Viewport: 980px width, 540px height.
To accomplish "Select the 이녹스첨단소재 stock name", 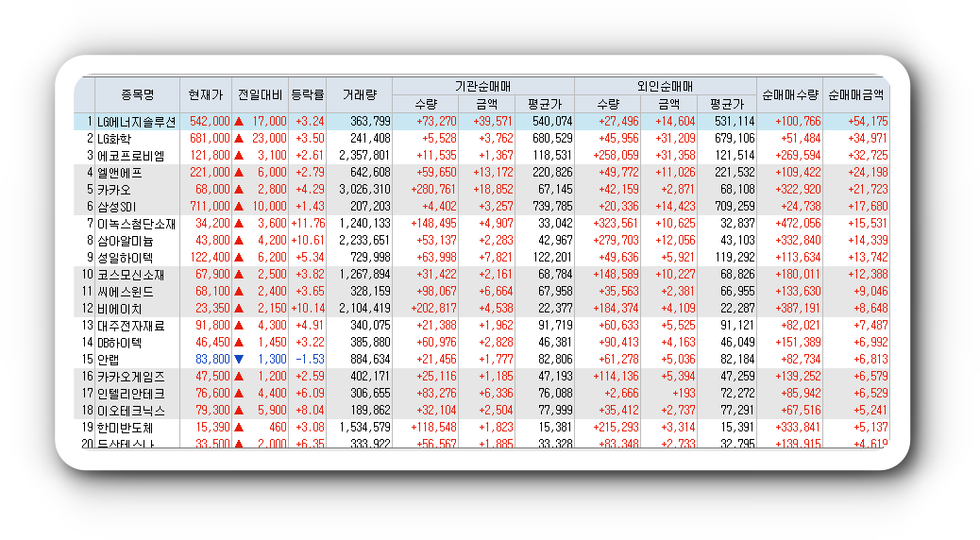I will click(137, 224).
